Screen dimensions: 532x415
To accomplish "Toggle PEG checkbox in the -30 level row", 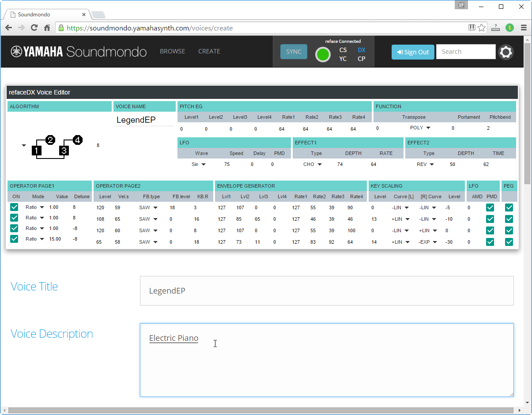I will (x=509, y=242).
